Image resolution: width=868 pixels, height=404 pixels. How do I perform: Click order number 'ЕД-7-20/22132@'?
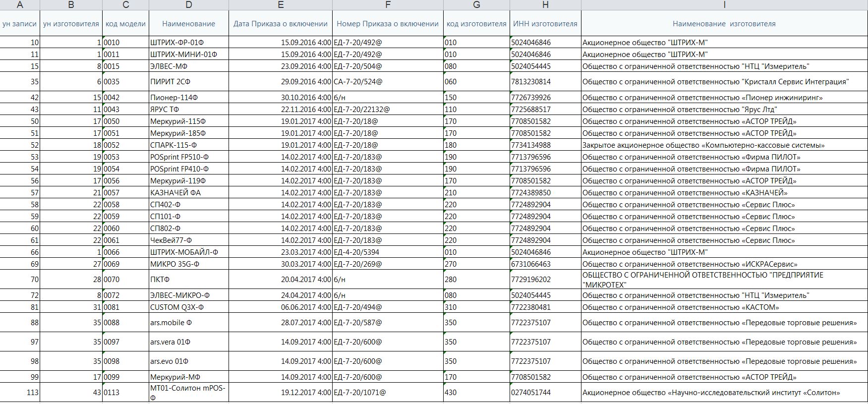pos(388,109)
